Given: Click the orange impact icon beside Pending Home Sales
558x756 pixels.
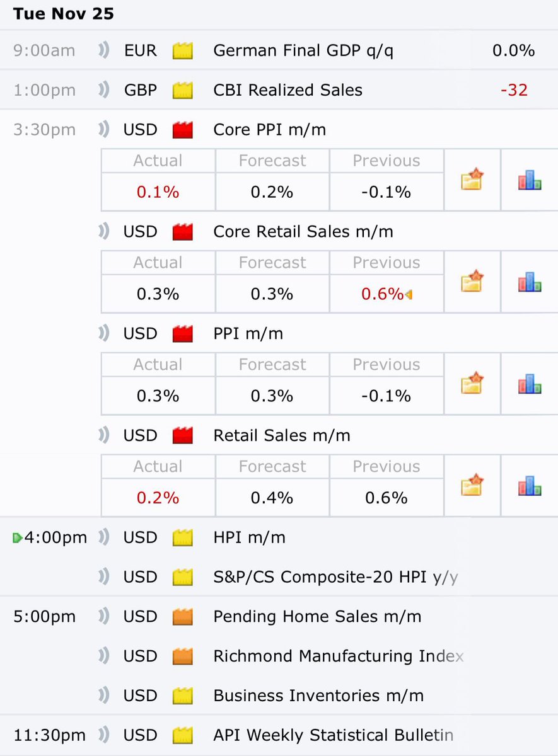Looking at the screenshot, I should 182,616.
